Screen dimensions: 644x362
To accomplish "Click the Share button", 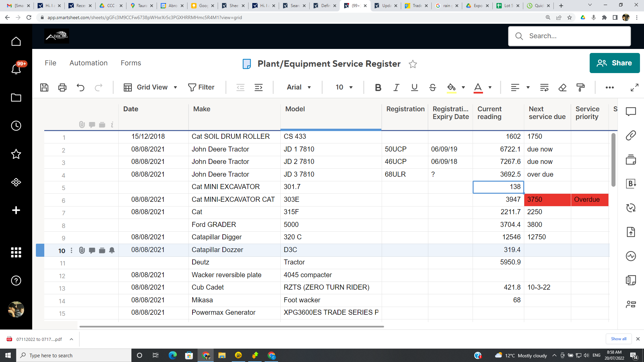I will 614,63.
